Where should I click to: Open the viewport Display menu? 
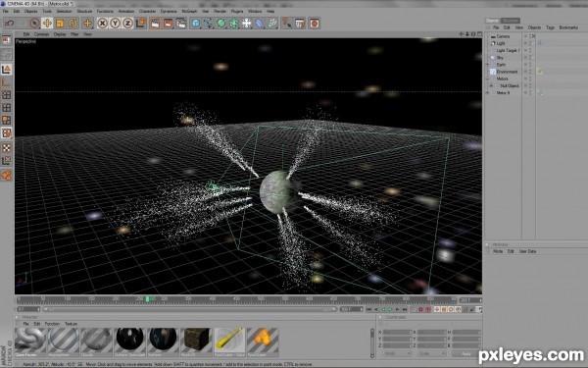(60, 34)
